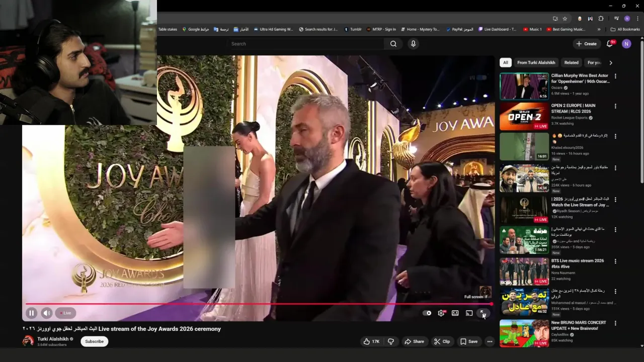Open Music 1 bookmark

pyautogui.click(x=532, y=29)
